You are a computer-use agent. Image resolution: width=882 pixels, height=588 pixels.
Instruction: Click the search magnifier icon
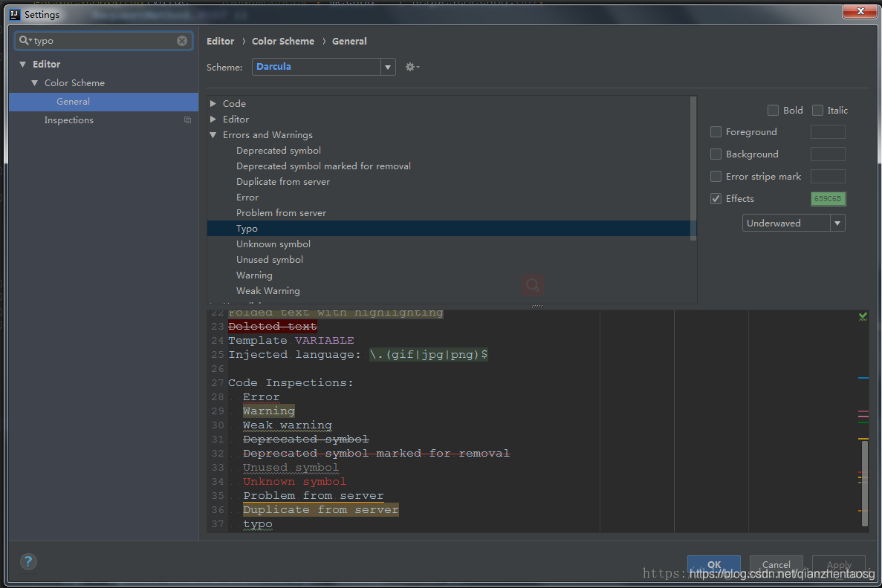(25, 41)
